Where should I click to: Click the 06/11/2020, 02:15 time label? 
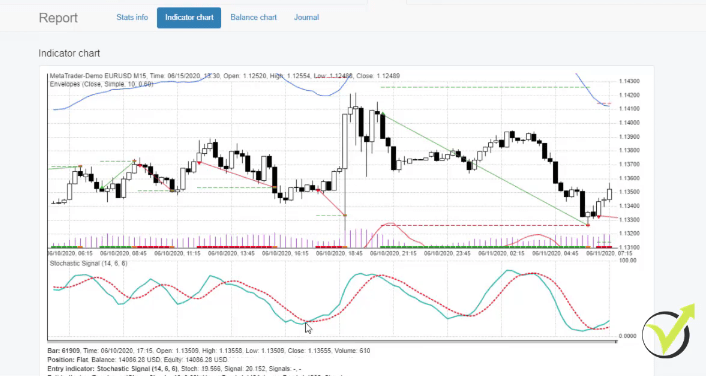[501, 254]
